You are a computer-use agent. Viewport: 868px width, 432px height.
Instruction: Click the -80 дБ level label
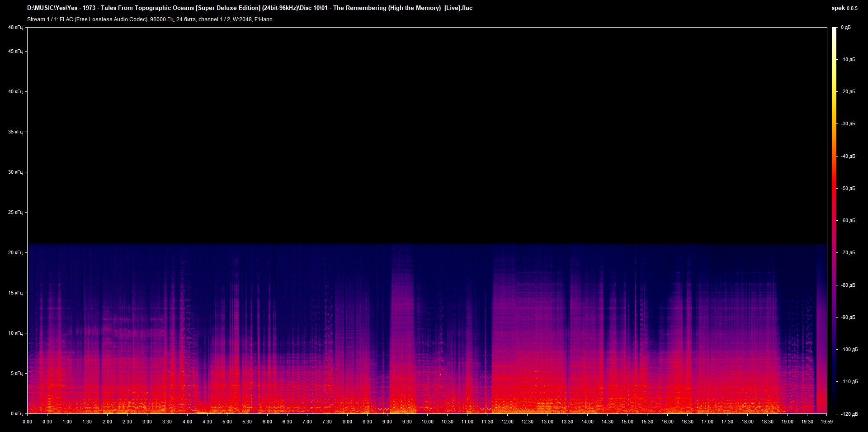point(848,285)
